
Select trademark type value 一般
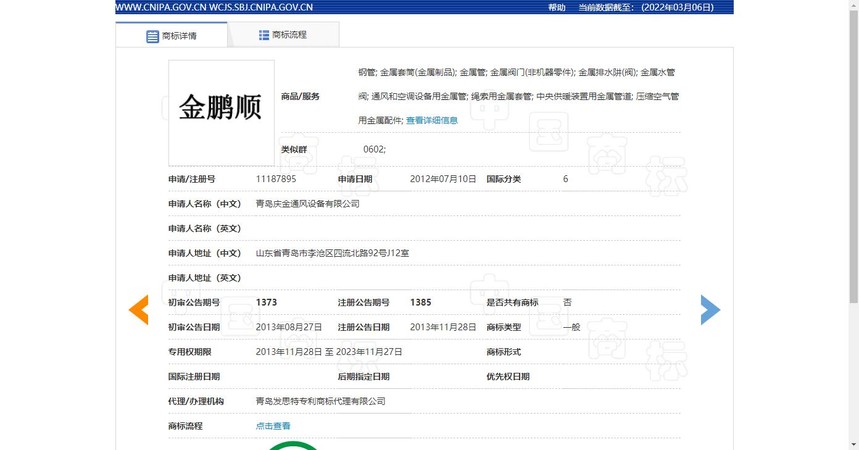coord(571,327)
